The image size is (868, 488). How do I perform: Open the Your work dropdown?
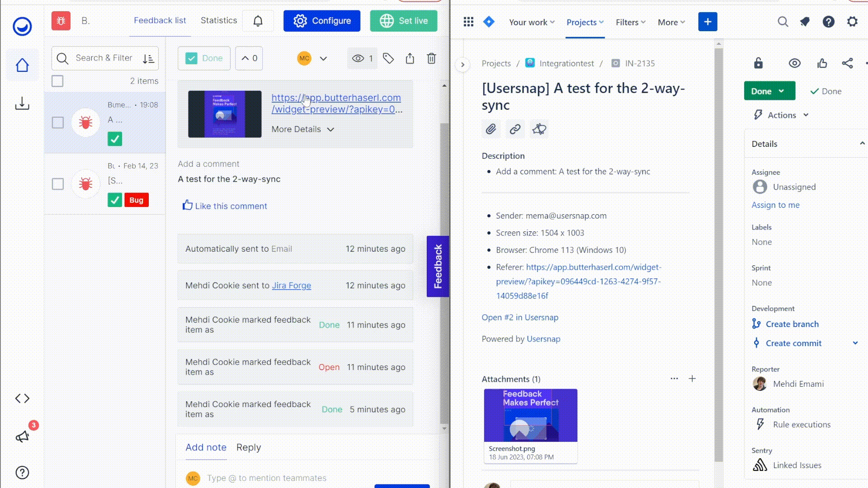(532, 22)
